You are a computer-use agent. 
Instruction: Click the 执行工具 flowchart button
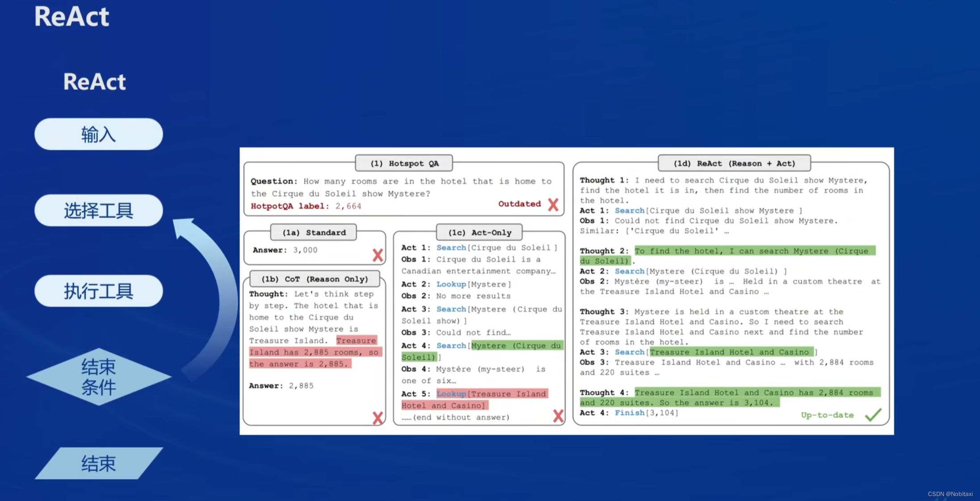point(98,291)
